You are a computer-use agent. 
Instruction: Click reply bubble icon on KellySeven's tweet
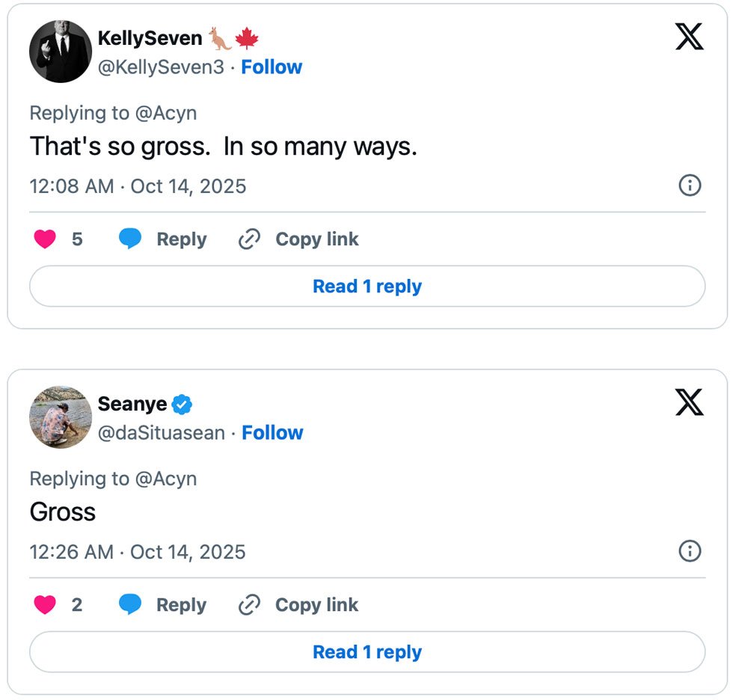130,239
